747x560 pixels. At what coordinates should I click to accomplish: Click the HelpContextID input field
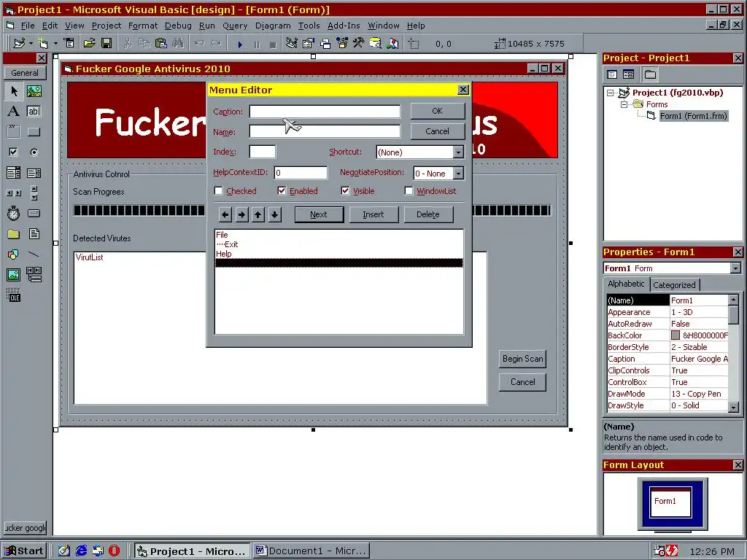pyautogui.click(x=301, y=173)
